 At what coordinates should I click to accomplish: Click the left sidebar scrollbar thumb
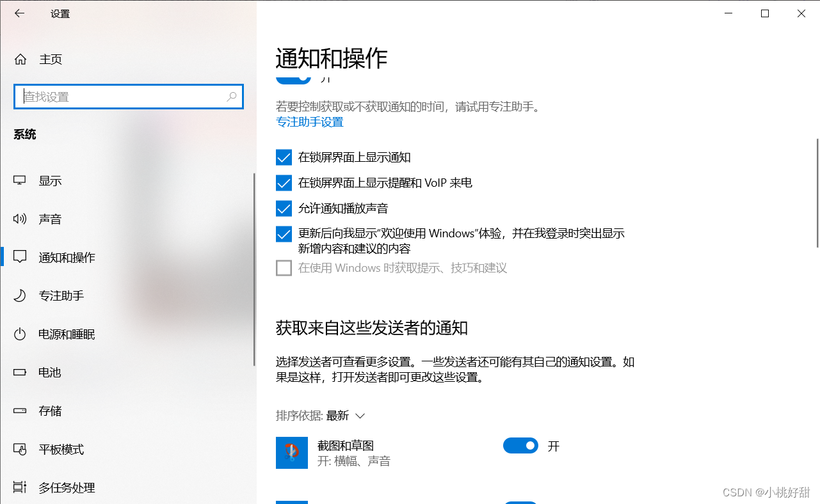254,269
